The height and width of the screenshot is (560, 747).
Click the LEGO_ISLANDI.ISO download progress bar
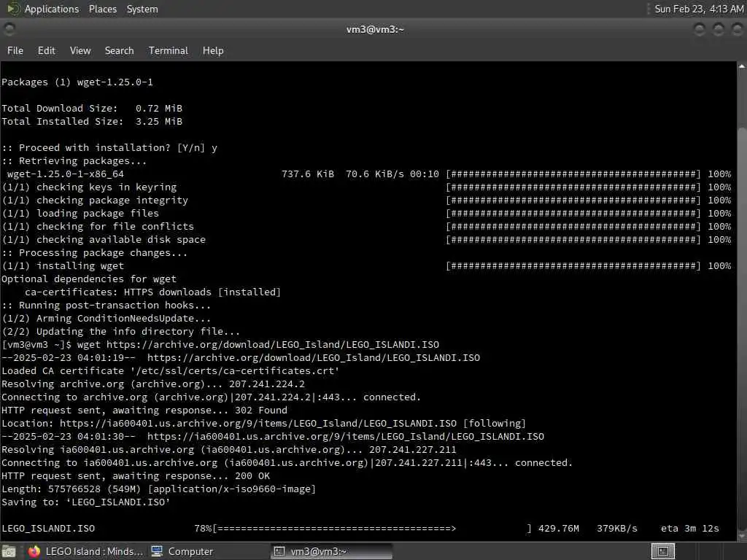click(x=372, y=529)
